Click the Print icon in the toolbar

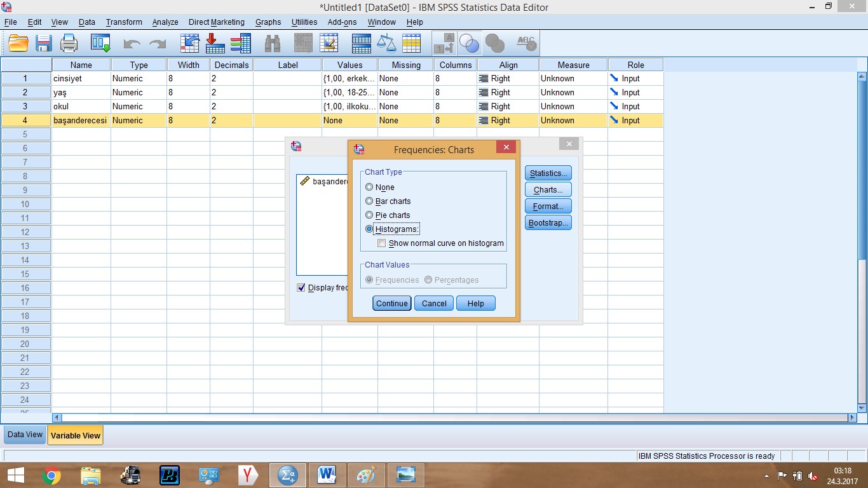[69, 43]
